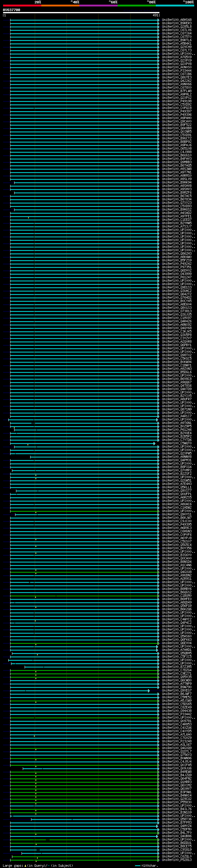Select the label UniRef100_B9RTL6
197x868 pixels.
click(177, 40)
